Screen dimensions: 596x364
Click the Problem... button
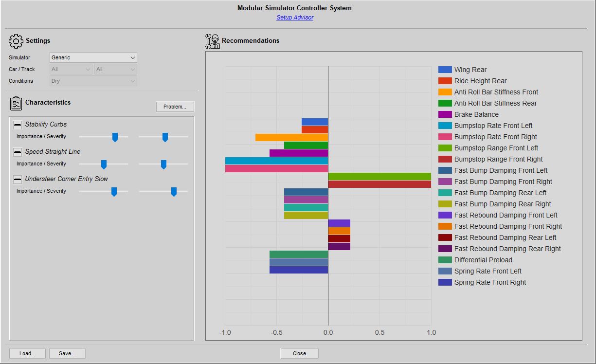tap(175, 107)
